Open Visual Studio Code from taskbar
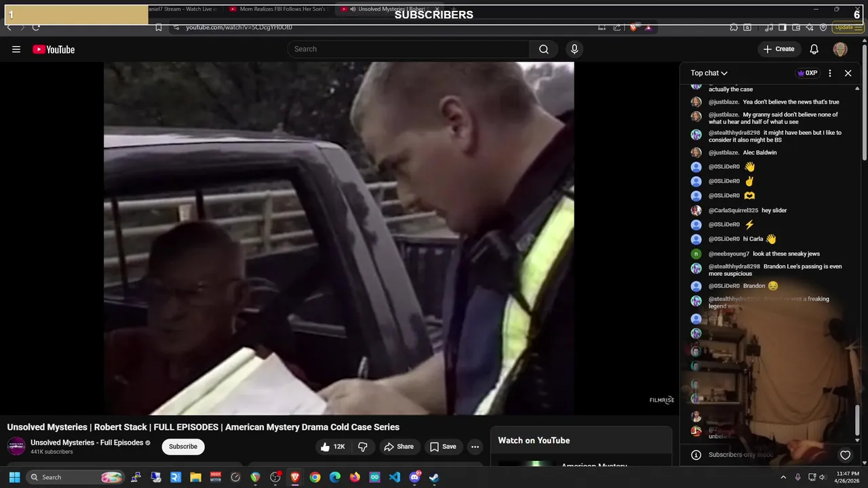The height and width of the screenshot is (488, 868). (395, 477)
